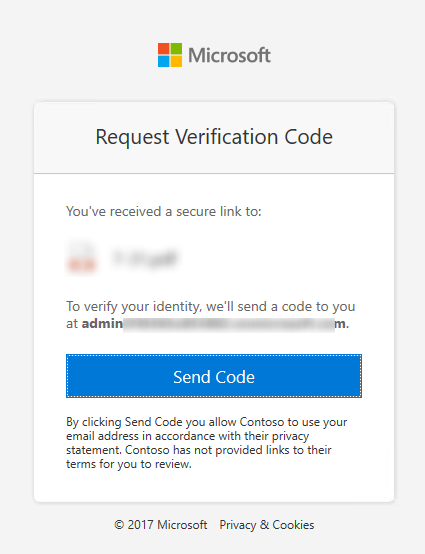Click "terms for you to review" text

point(129,464)
